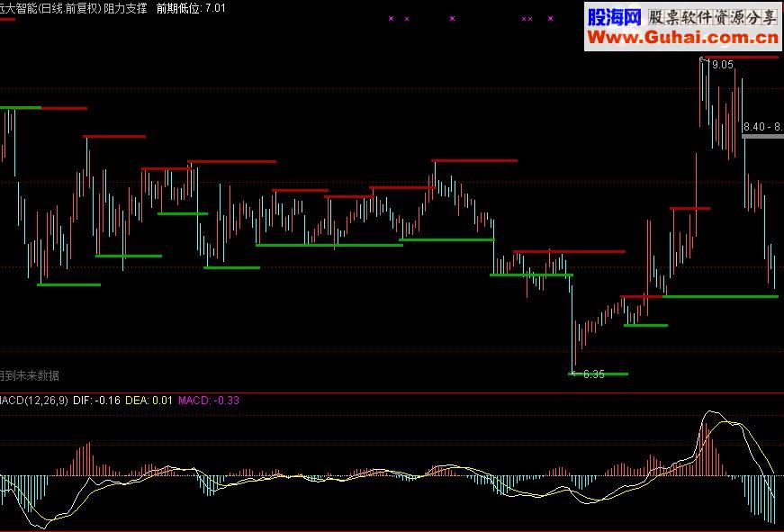The width and height of the screenshot is (784, 532).
Task: Open the MACD(12,26,9) indicator title
Action: pos(33,401)
